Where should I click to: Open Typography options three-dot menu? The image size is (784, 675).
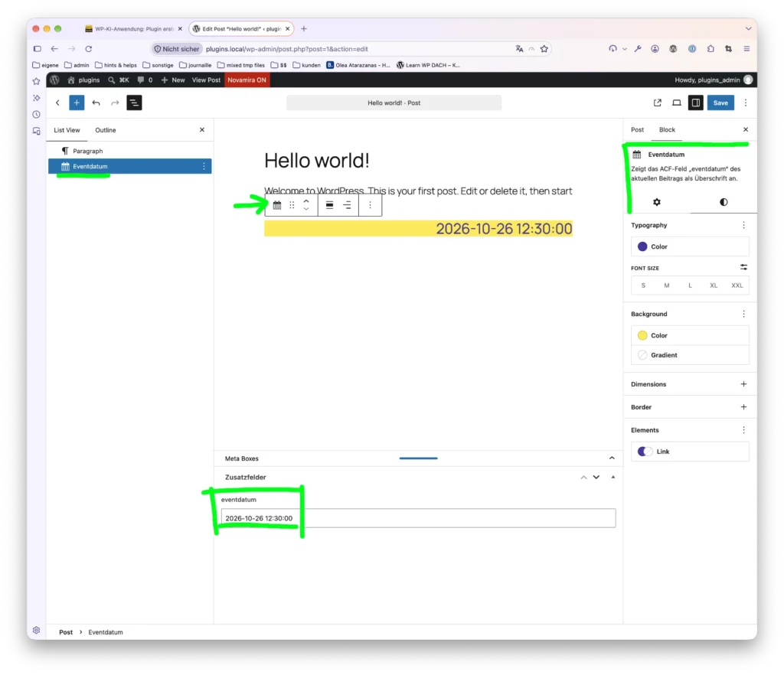743,225
